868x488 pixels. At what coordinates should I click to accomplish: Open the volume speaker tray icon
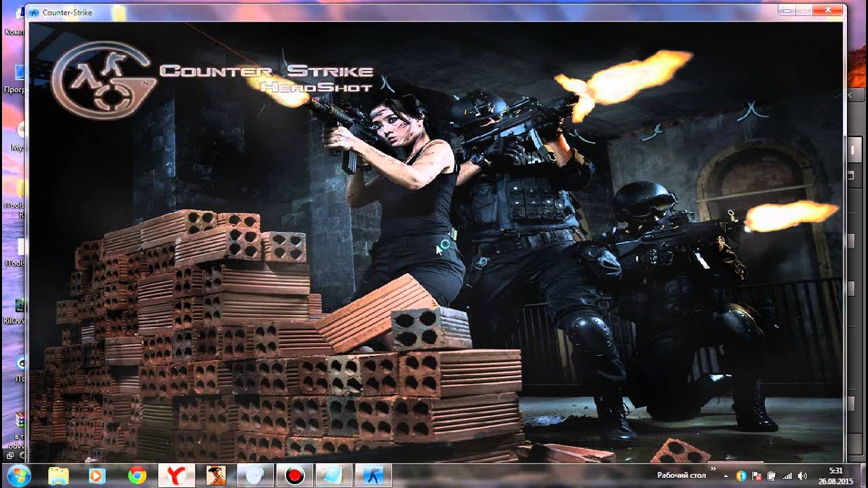point(803,476)
